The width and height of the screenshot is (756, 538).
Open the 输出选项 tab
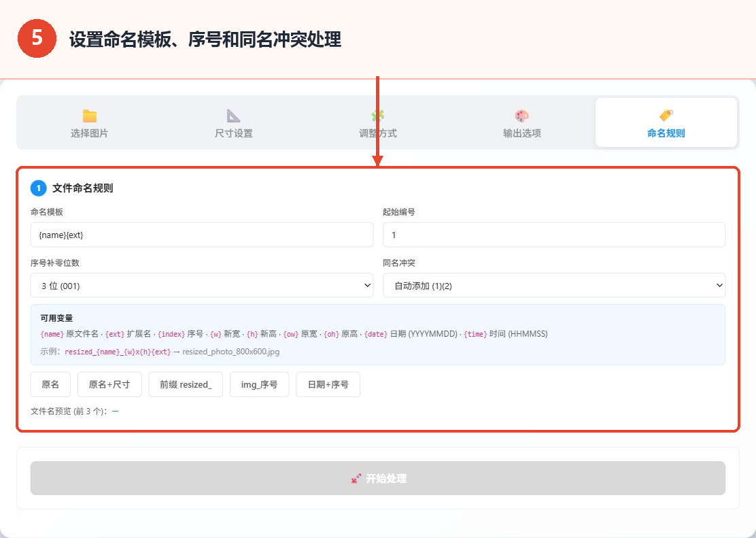pos(521,123)
